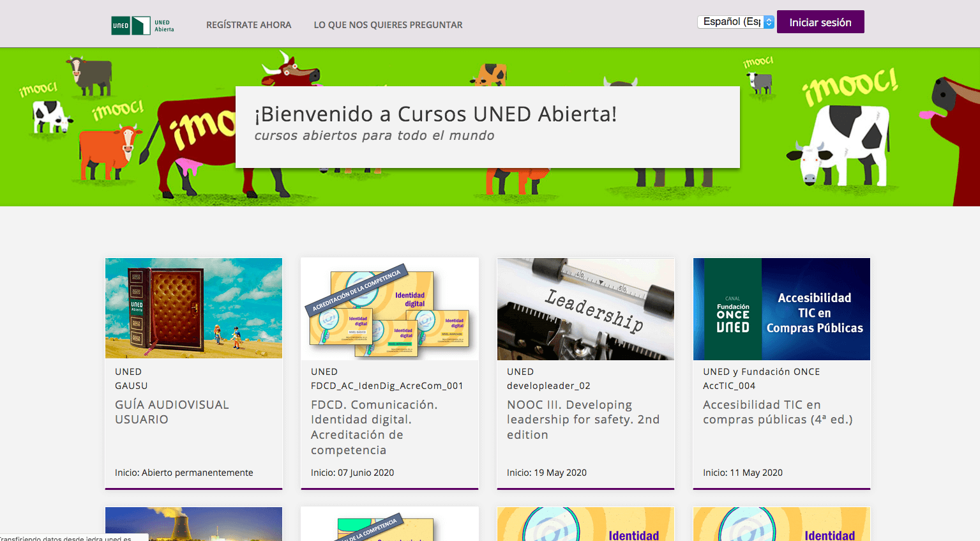The image size is (980, 541).
Task: Follow FDCD. Comunicación. Identidad digital course title
Action: [x=374, y=427]
